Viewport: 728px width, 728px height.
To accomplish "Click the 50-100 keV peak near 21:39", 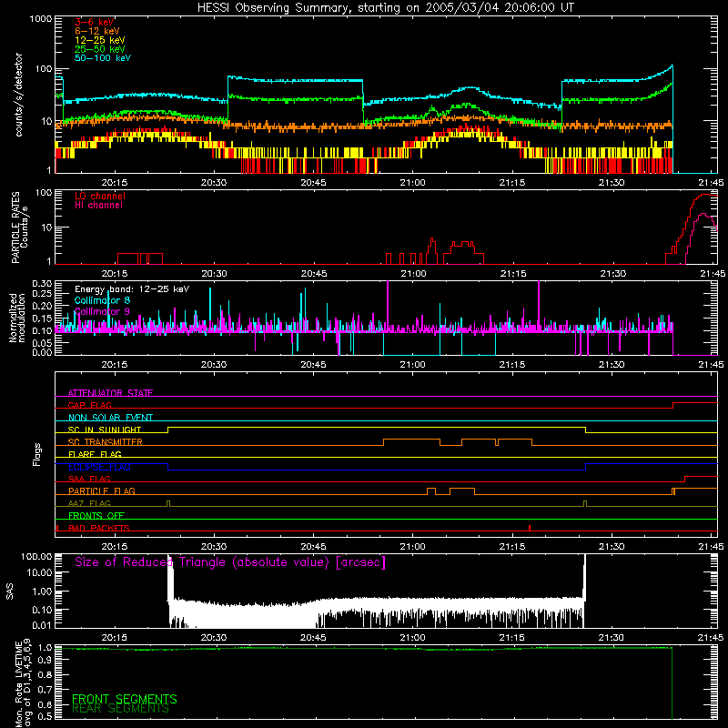I will pos(672,66).
